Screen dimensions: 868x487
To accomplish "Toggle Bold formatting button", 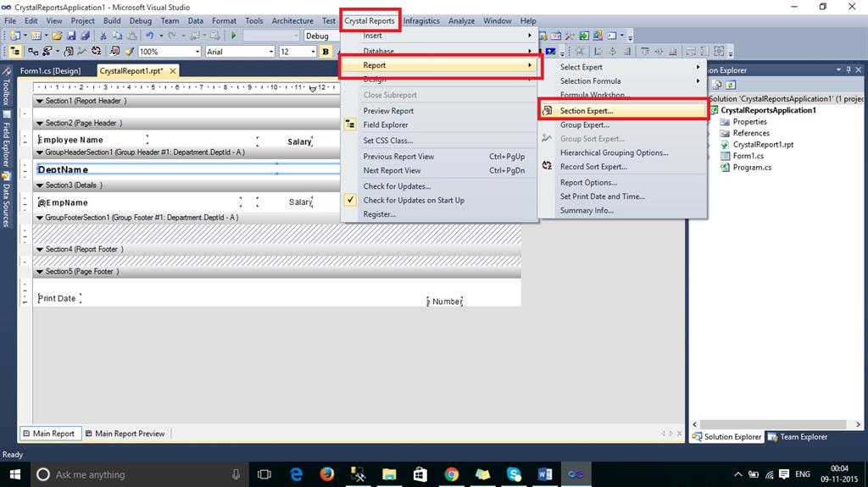I will click(325, 52).
